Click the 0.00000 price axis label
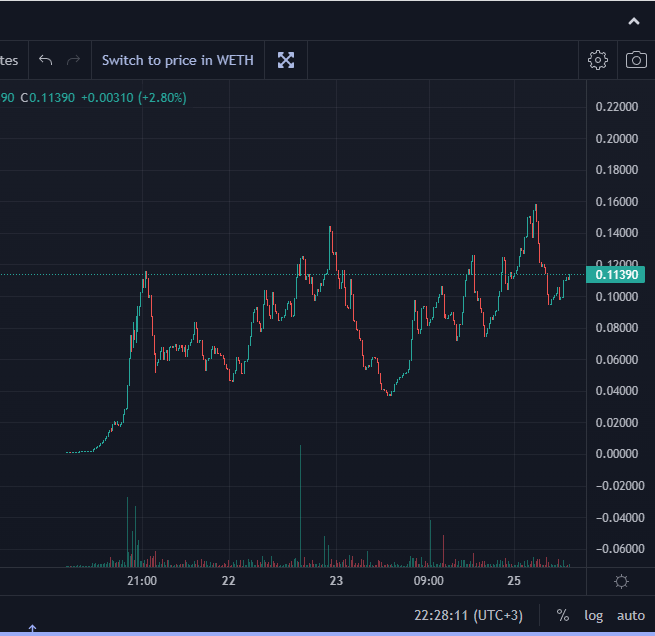Viewport: 655px width, 636px height. (x=617, y=454)
